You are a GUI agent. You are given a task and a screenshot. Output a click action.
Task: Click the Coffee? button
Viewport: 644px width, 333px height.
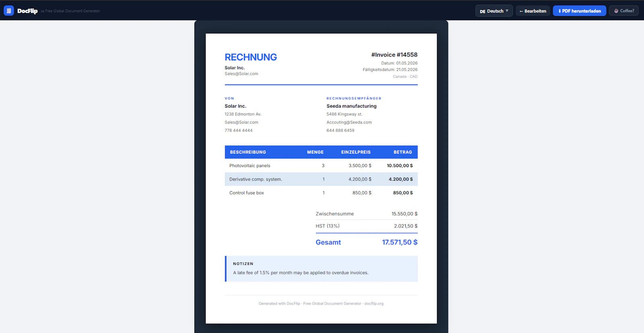tap(624, 11)
